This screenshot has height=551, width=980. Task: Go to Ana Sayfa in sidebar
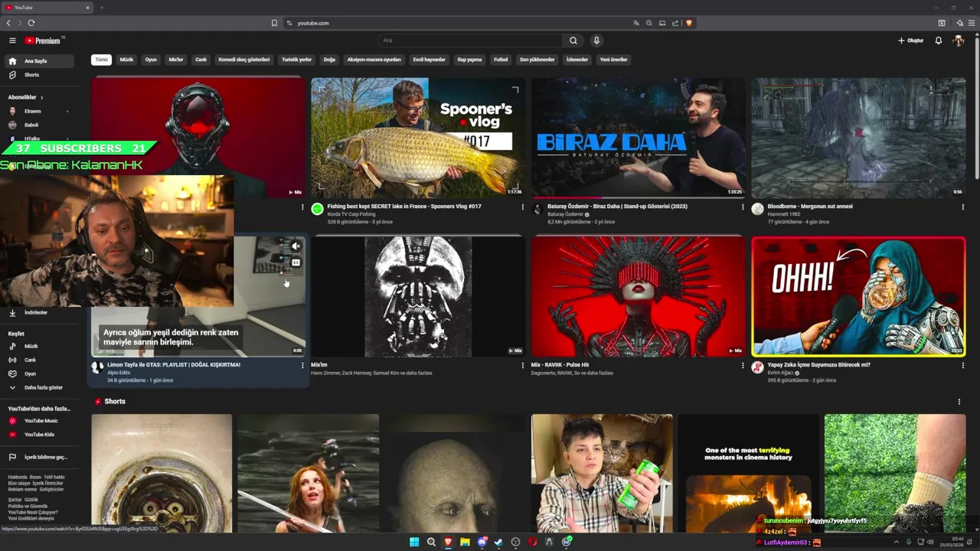(x=41, y=61)
